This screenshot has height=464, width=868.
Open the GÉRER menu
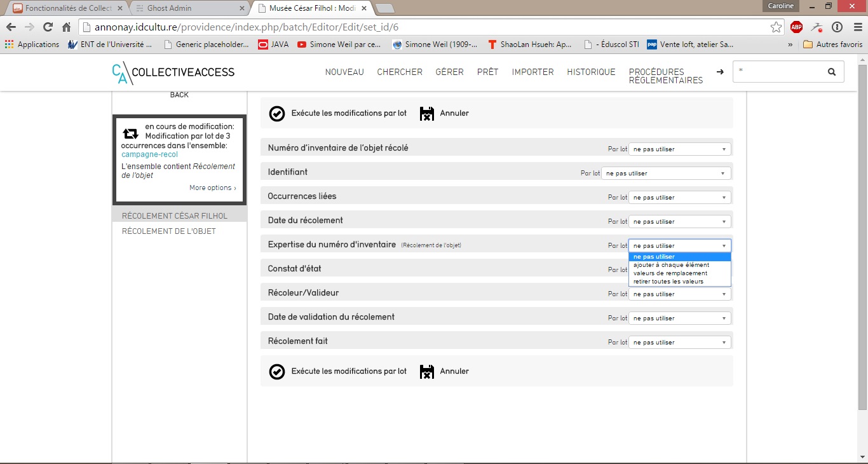coord(449,72)
